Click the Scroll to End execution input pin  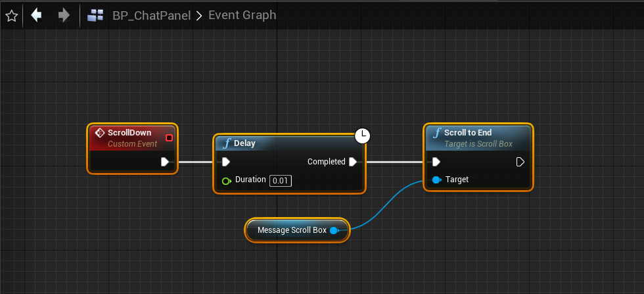(436, 162)
